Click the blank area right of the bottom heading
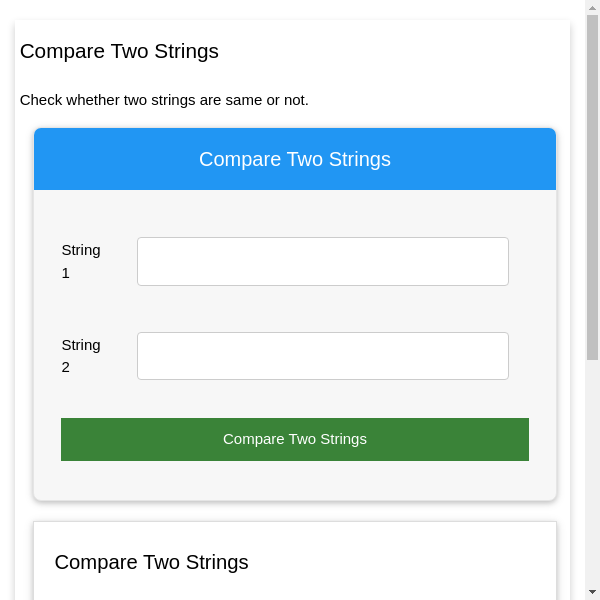The height and width of the screenshot is (600, 600). 400,562
